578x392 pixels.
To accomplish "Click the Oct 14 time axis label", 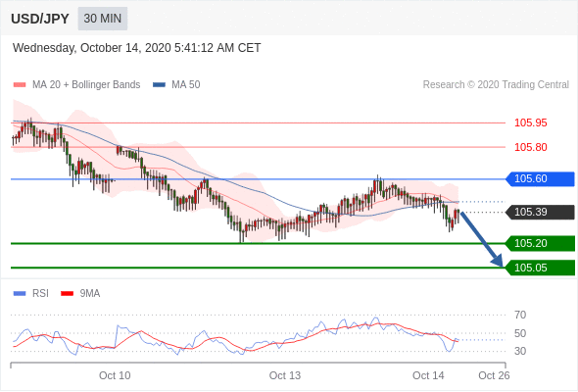I will click(x=428, y=375).
